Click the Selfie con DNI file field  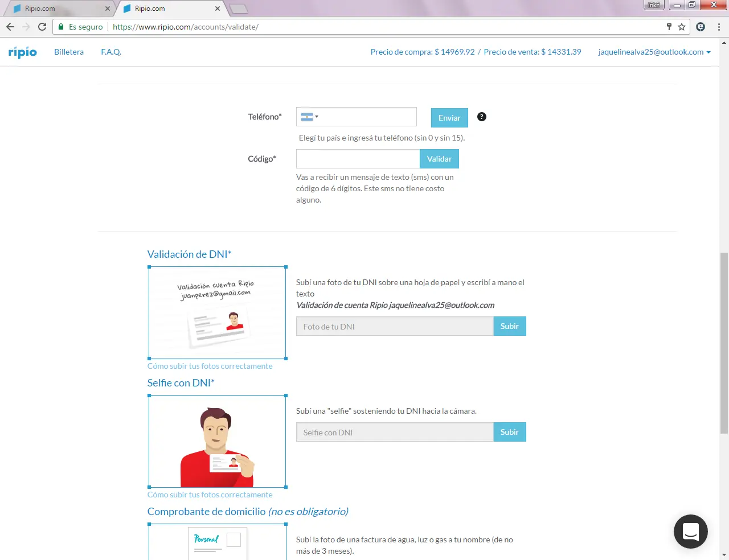click(x=395, y=432)
